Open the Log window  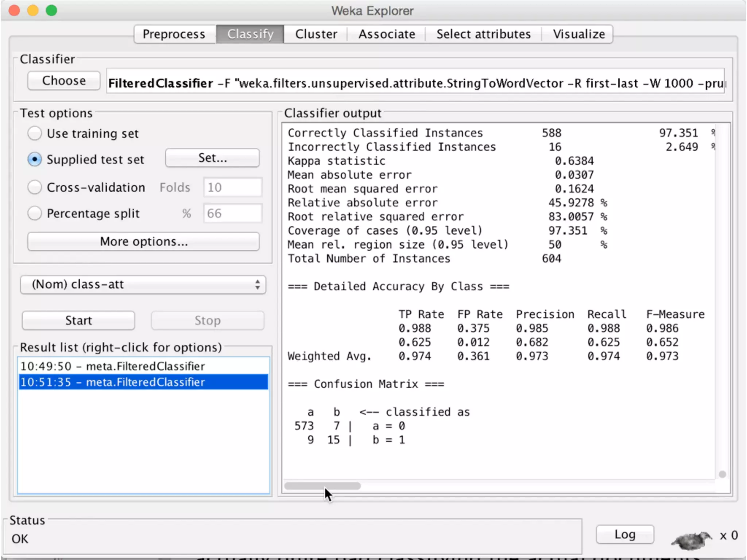point(625,534)
